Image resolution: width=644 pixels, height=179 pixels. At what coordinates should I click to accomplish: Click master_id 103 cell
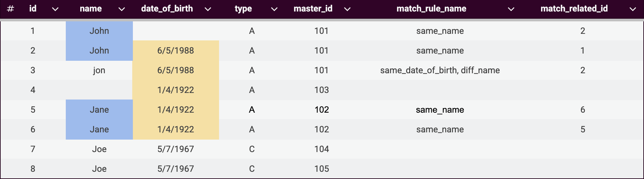321,90
